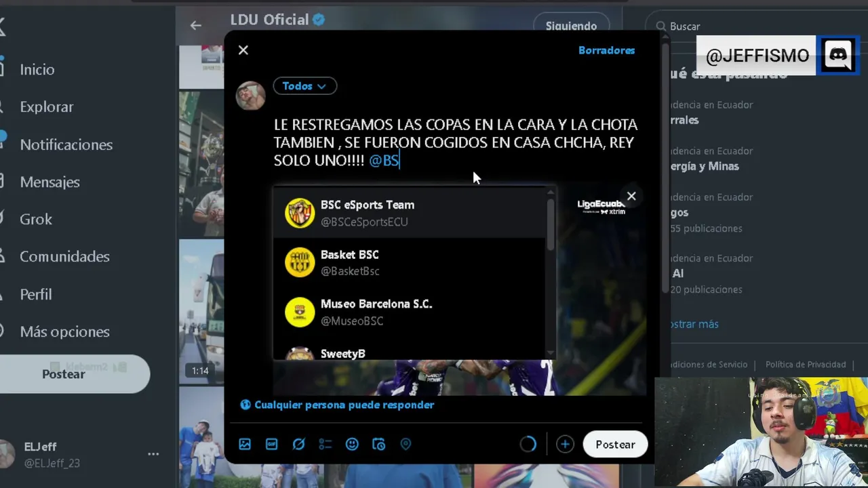Click the Postear button in composer
Viewport: 868px width, 488px height.
[615, 445]
